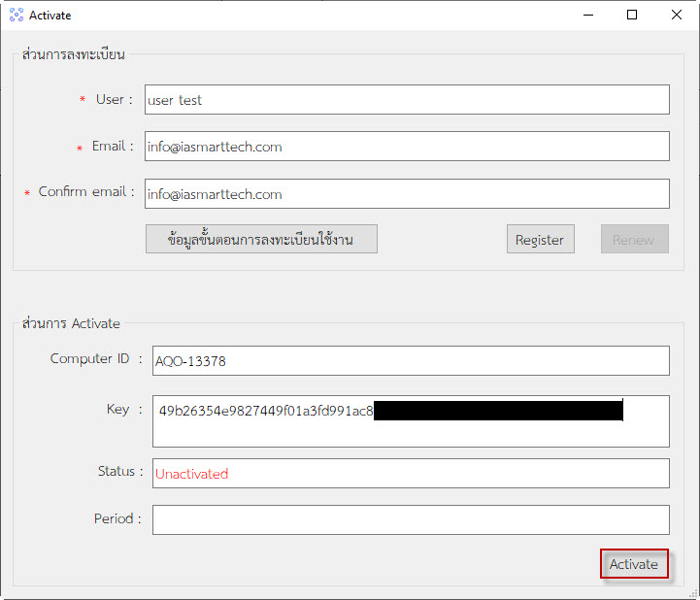Maximize the Activate window
Screen dimensions: 700x600
(x=632, y=15)
